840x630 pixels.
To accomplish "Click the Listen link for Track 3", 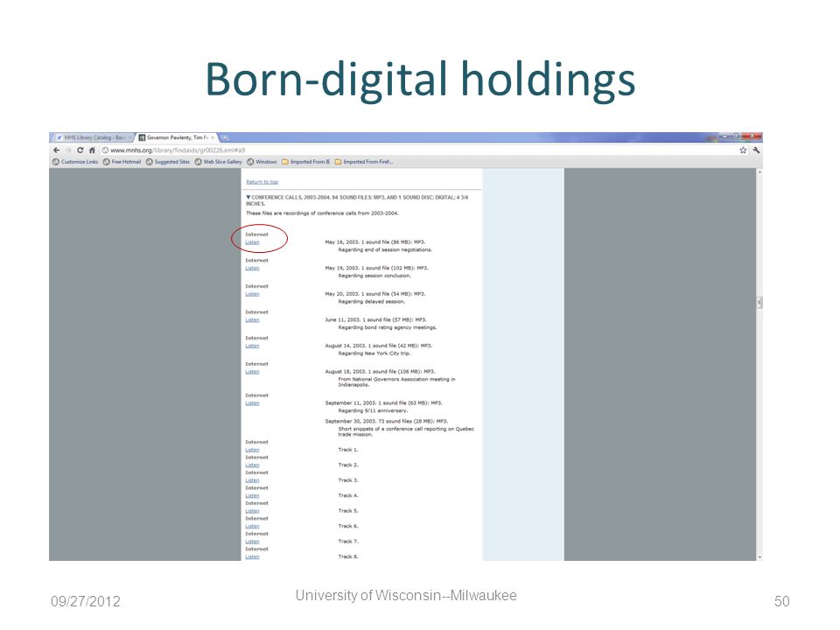I will 252,480.
